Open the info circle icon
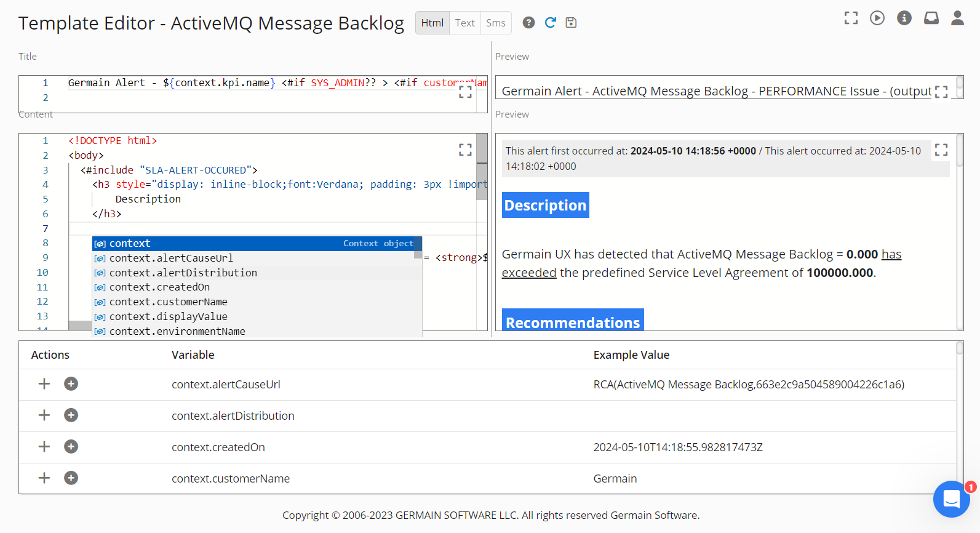Screen dimensions: 980x533 coord(904,18)
